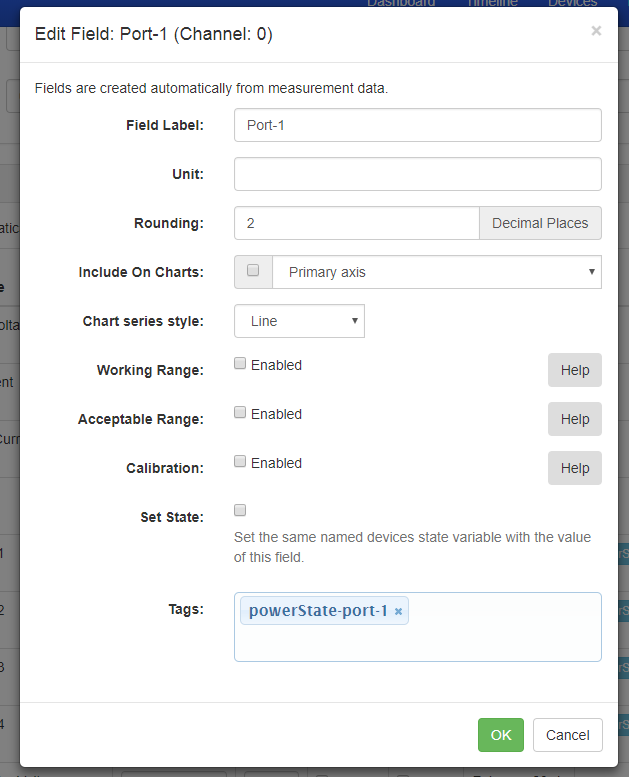Select the powerState-port-1 tag label
This screenshot has height=777, width=629.
point(317,611)
